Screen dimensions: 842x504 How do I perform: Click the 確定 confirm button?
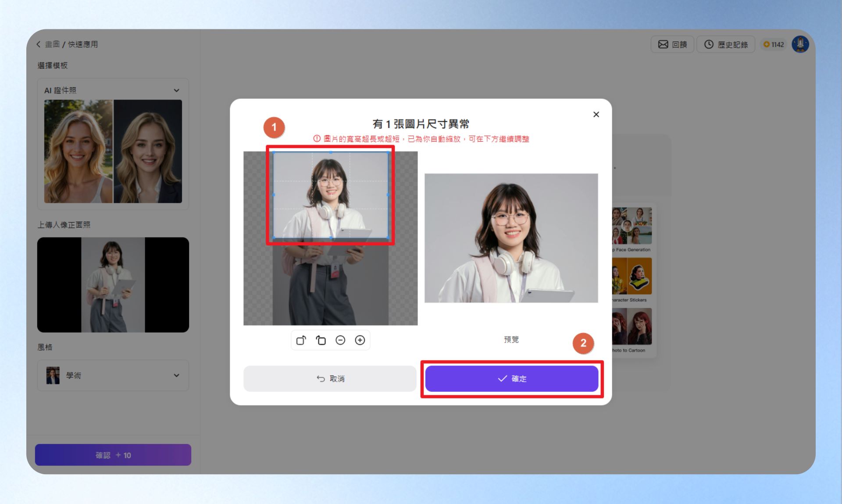click(x=511, y=379)
